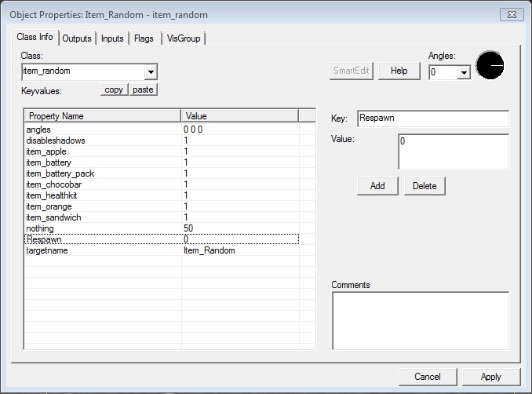Click the Help button
Viewport: 532px width, 394px height.
[x=399, y=71]
